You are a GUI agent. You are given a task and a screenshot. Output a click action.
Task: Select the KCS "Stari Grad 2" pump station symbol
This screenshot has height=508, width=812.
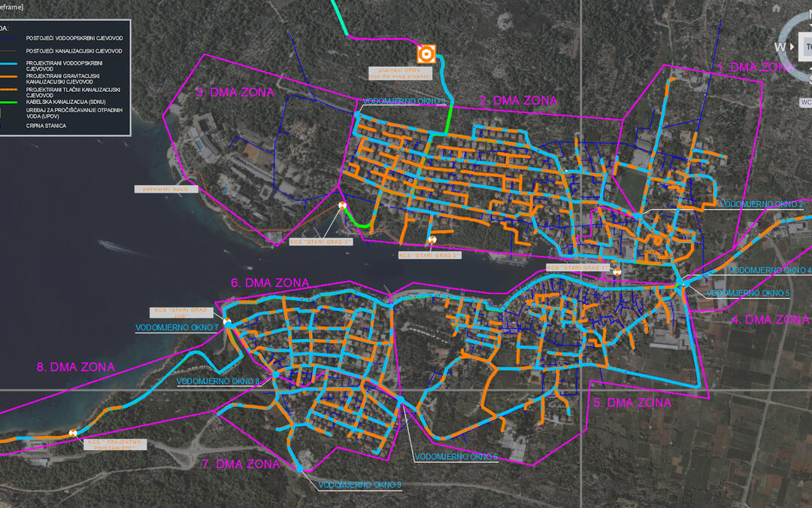(x=432, y=240)
